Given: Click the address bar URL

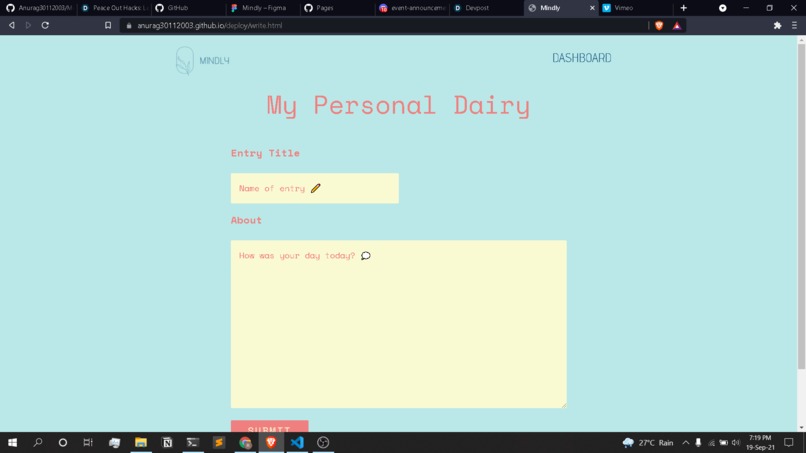Looking at the screenshot, I should click(x=209, y=26).
